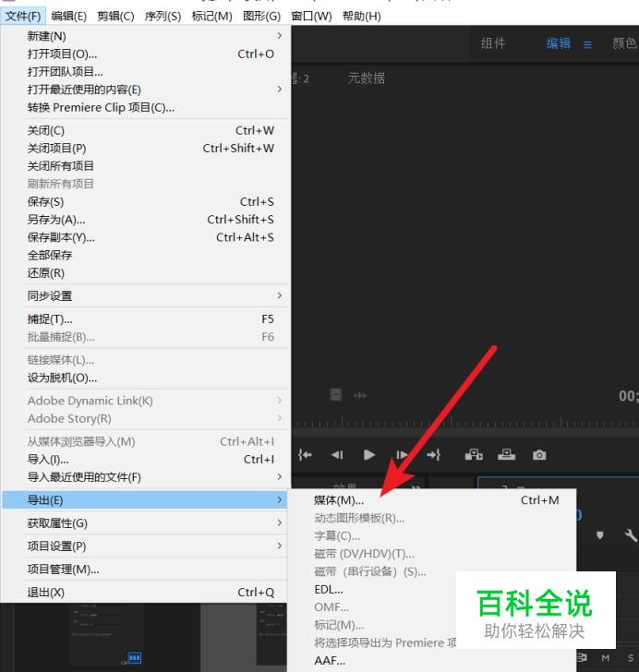Viewport: 639px width, 672px height.
Task: Switch to the 编辑 workspace tab
Action: click(x=559, y=43)
